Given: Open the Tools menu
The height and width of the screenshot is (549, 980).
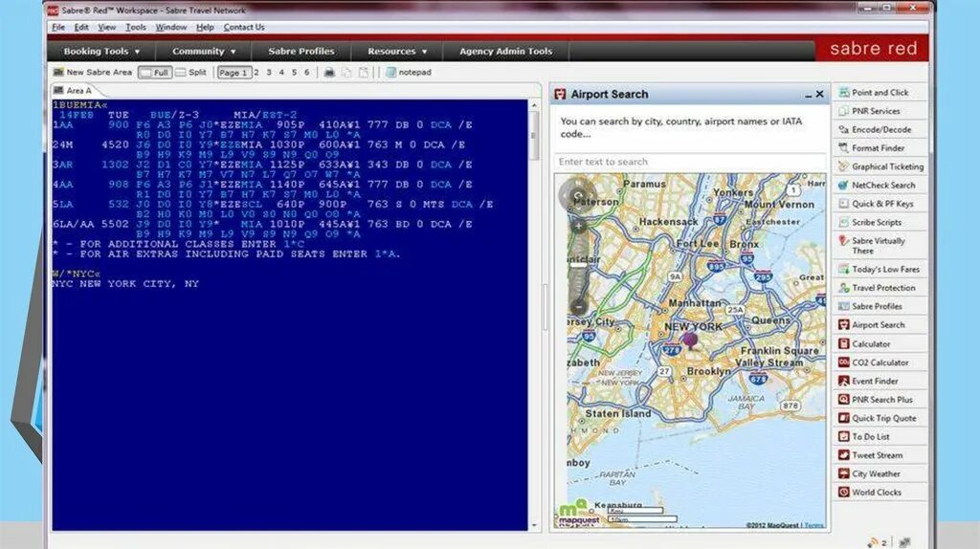Looking at the screenshot, I should coord(136,28).
